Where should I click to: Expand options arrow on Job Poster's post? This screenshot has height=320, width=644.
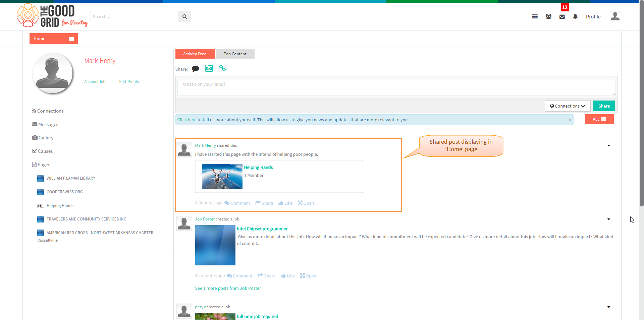click(609, 219)
